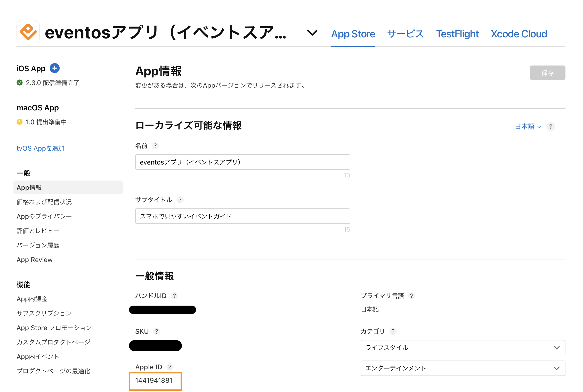The height and width of the screenshot is (392, 583).
Task: Click the green status icon for 2.3.0
Action: coord(20,83)
